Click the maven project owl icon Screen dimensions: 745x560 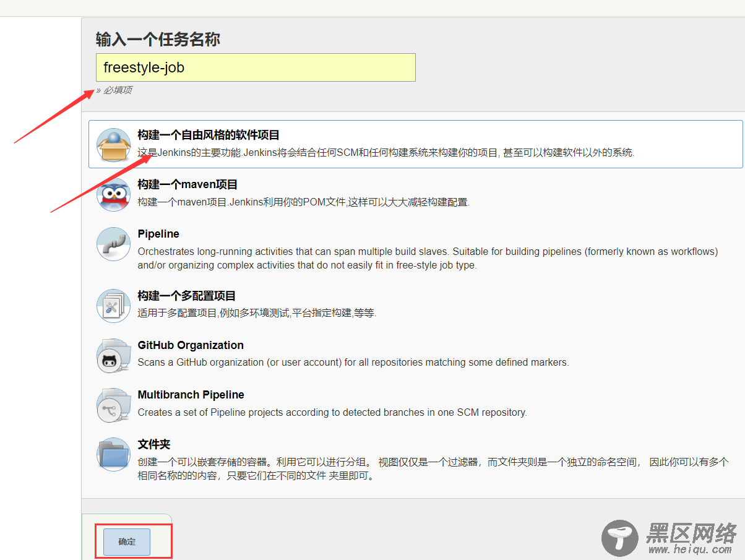pos(113,194)
